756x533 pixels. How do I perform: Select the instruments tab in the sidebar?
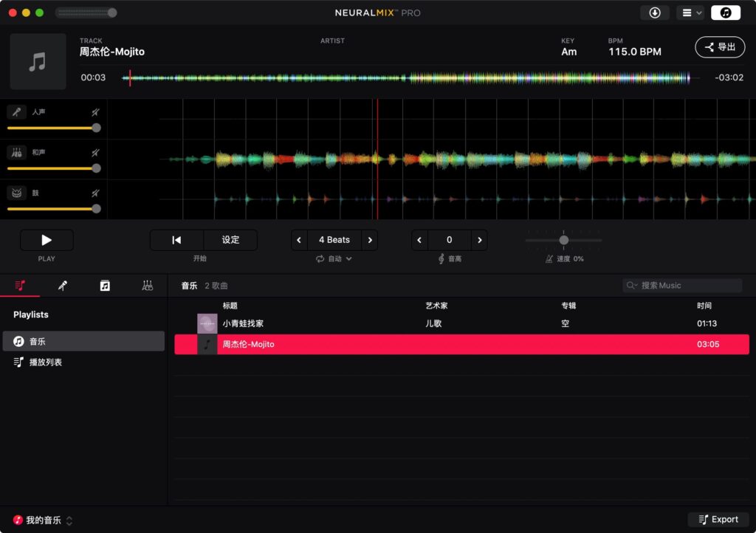[x=146, y=285]
